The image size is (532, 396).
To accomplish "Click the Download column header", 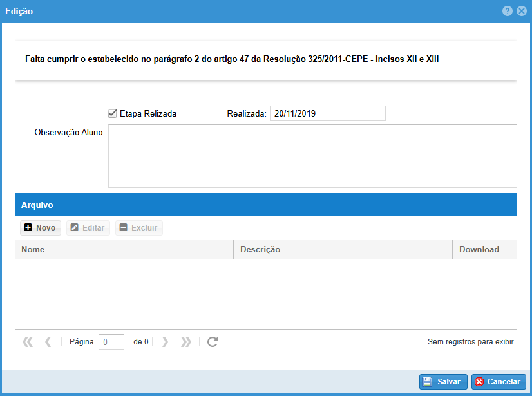I will click(484, 250).
